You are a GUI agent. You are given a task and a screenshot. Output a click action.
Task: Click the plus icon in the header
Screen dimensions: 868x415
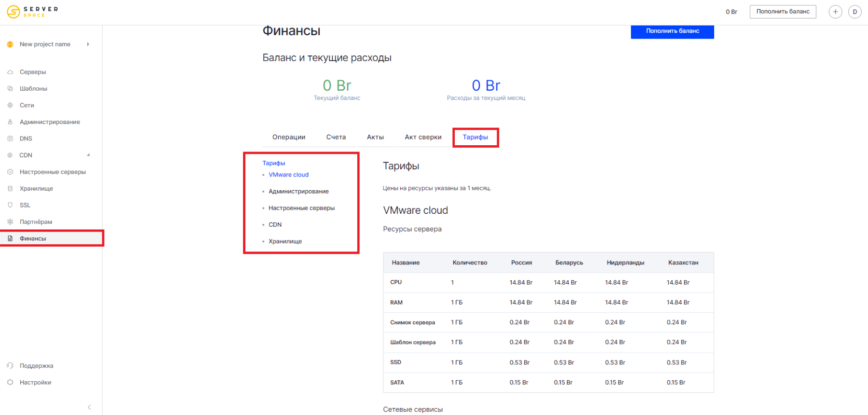pyautogui.click(x=835, y=12)
